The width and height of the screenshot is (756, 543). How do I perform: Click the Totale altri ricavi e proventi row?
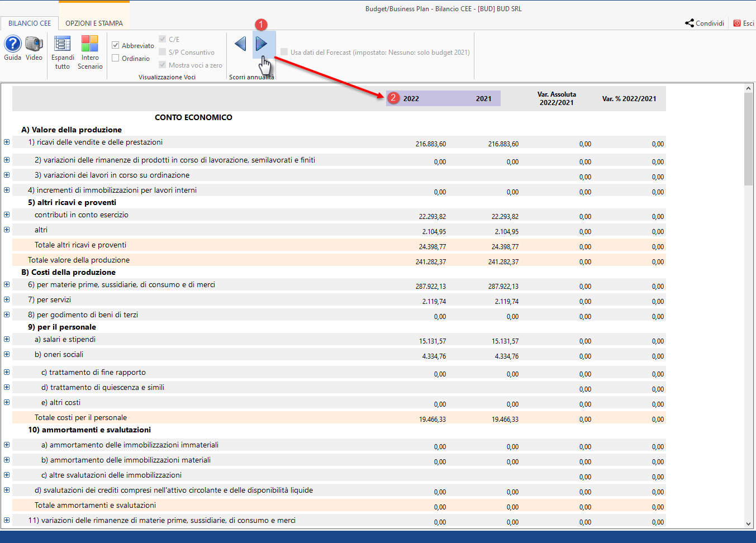(x=339, y=245)
